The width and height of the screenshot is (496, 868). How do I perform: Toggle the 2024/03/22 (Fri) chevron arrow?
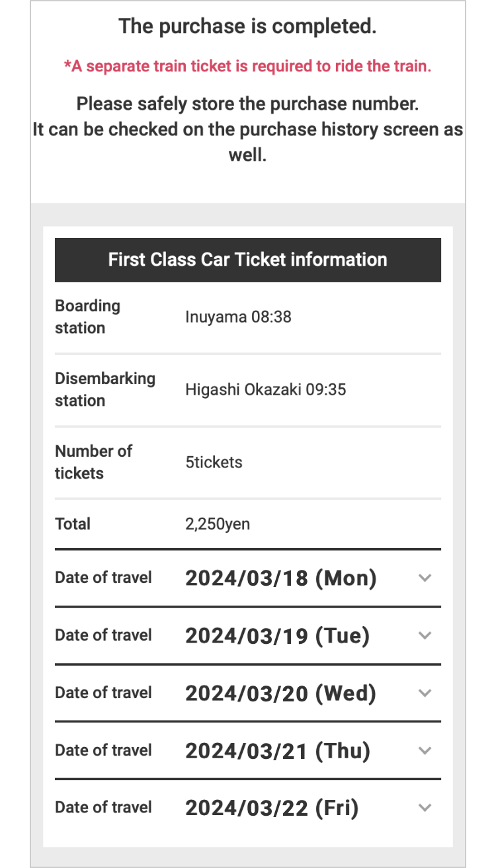(x=425, y=808)
